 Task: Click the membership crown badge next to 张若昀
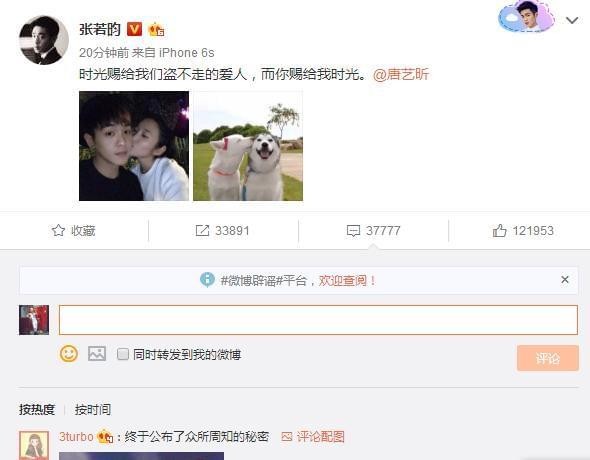click(x=156, y=29)
